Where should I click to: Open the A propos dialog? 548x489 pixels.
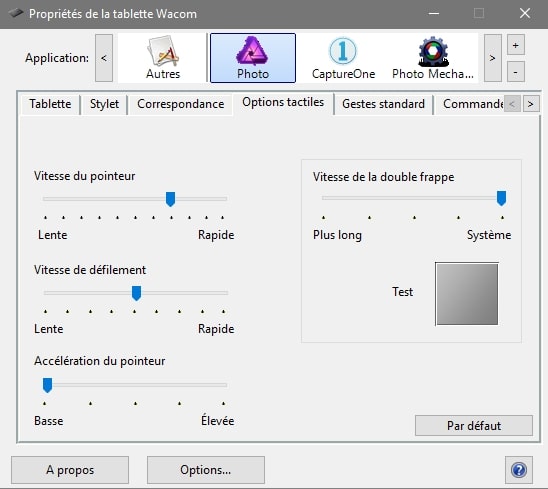click(70, 470)
